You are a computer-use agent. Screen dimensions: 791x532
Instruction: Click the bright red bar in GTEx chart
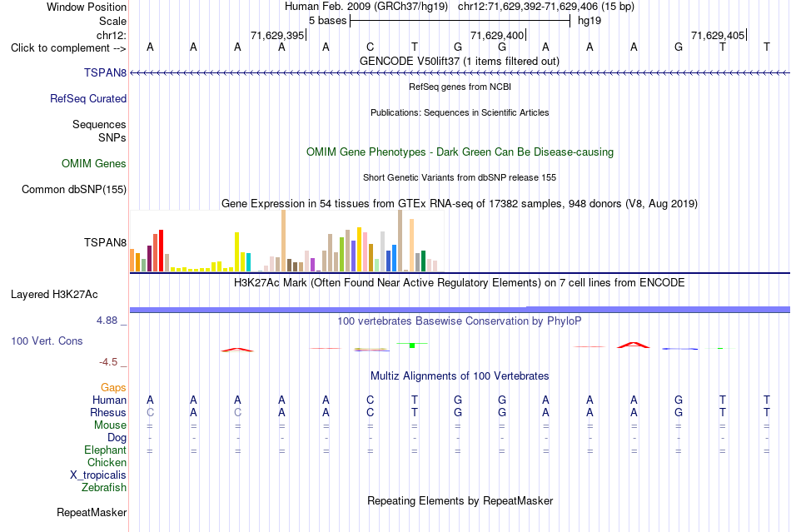point(162,251)
